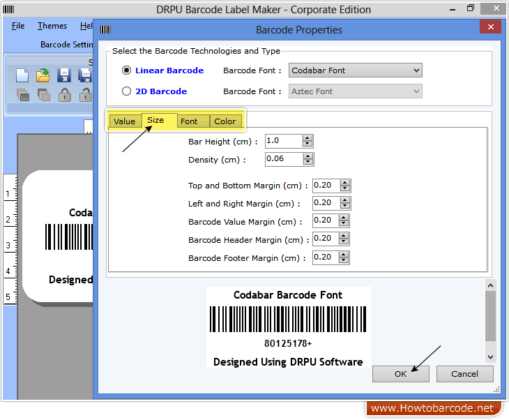Image resolution: width=509 pixels, height=420 pixels.
Task: Click the New document icon in main toolbar
Action: [x=22, y=75]
